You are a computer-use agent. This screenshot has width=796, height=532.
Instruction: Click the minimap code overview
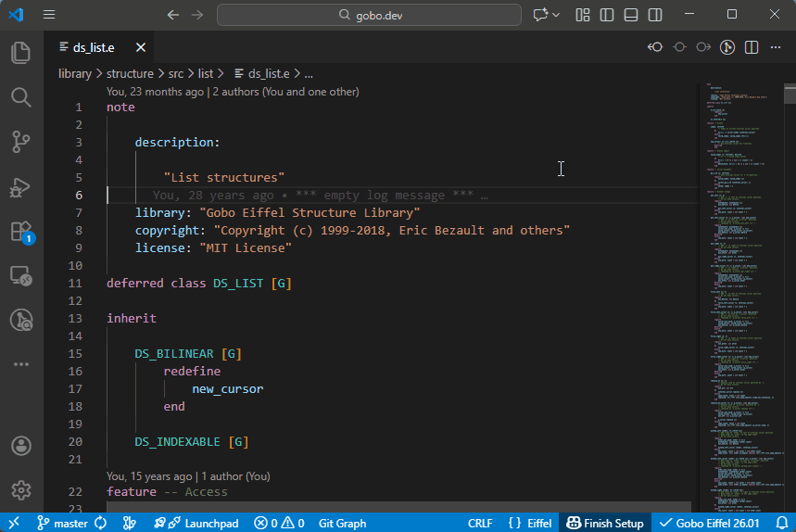pos(739,278)
